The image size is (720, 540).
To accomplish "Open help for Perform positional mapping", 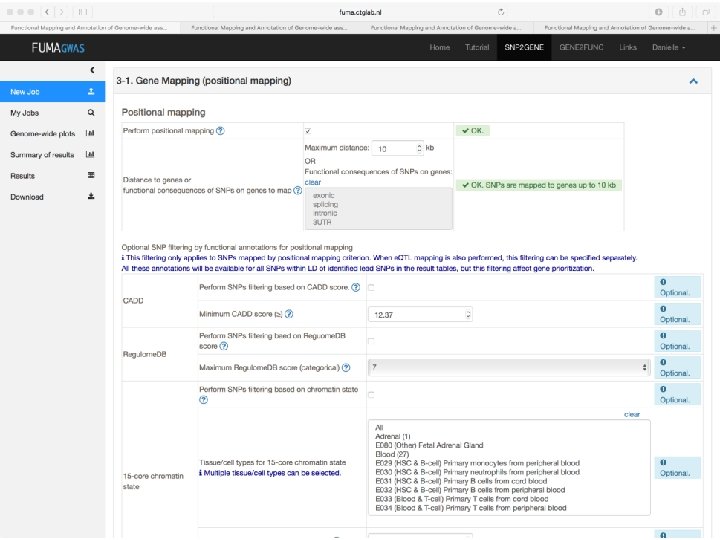I will click(220, 131).
